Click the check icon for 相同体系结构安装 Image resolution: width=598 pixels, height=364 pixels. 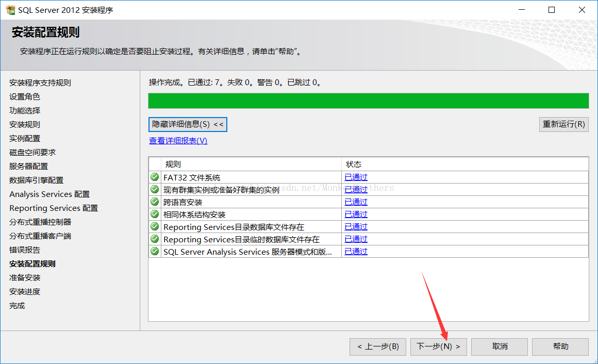(x=155, y=214)
